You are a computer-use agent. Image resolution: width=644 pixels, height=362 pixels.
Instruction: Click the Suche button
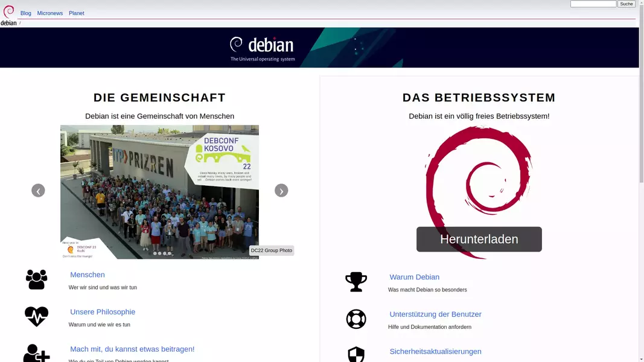pyautogui.click(x=626, y=4)
